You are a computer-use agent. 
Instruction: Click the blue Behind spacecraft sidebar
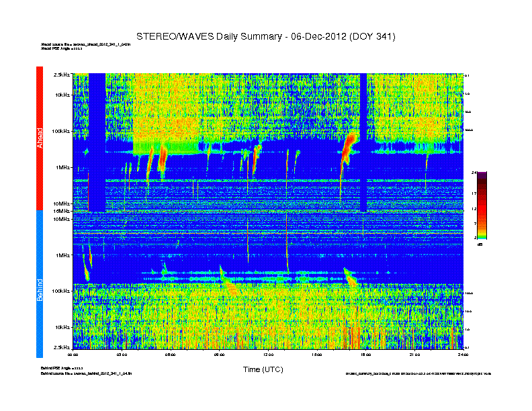[x=40, y=285]
